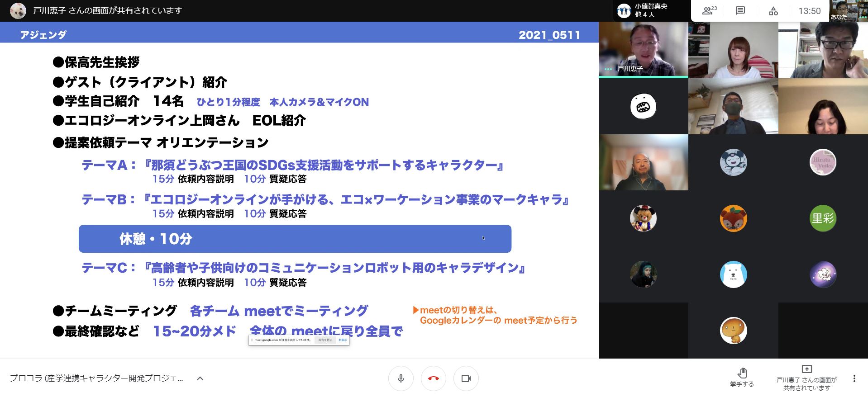Expand meeting details chevron next to プロコラ title
The width and height of the screenshot is (868, 397).
coord(200,378)
